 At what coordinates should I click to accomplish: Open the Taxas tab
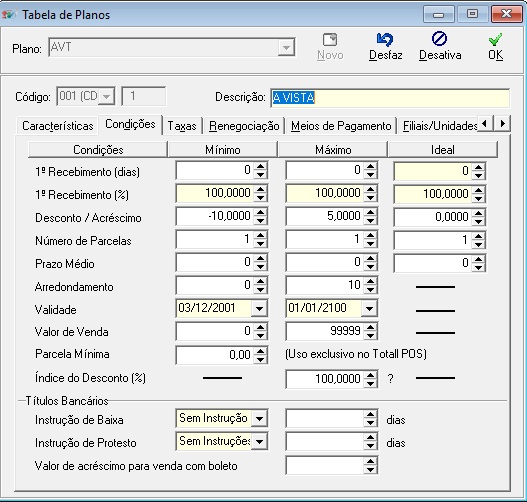[x=182, y=126]
